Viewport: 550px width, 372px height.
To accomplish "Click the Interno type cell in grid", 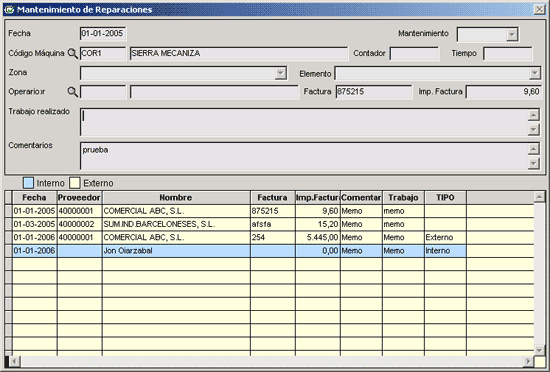I will (445, 251).
